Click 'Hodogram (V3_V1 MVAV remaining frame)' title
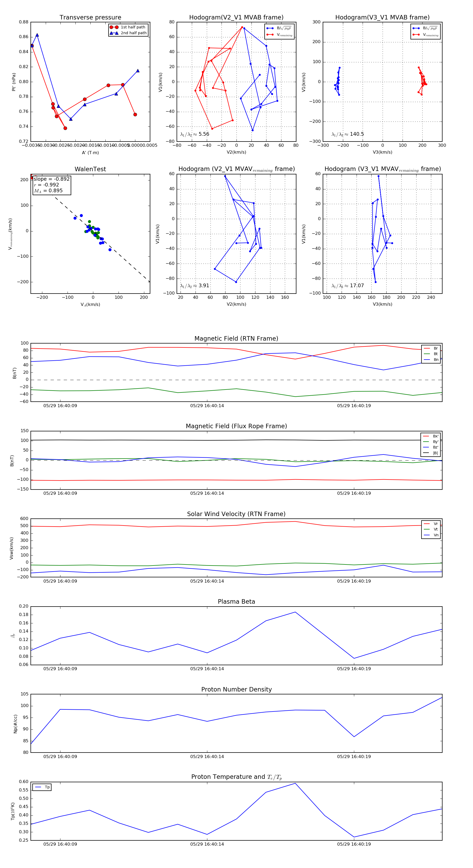Image resolution: width=473 pixels, height=868 pixels. pyautogui.click(x=382, y=169)
